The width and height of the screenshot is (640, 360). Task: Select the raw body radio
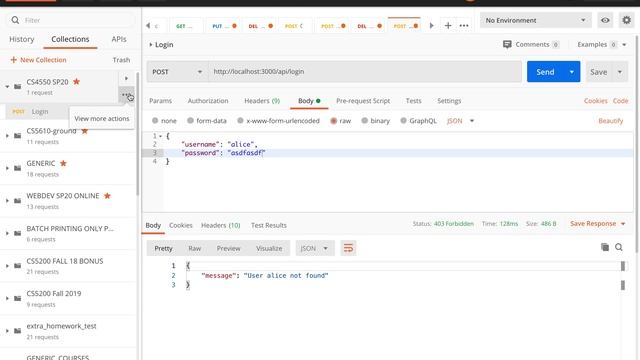(333, 121)
